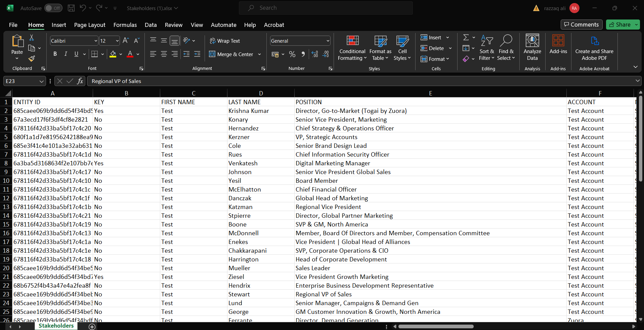
Task: Click the Add-ins icon
Action: [558, 44]
